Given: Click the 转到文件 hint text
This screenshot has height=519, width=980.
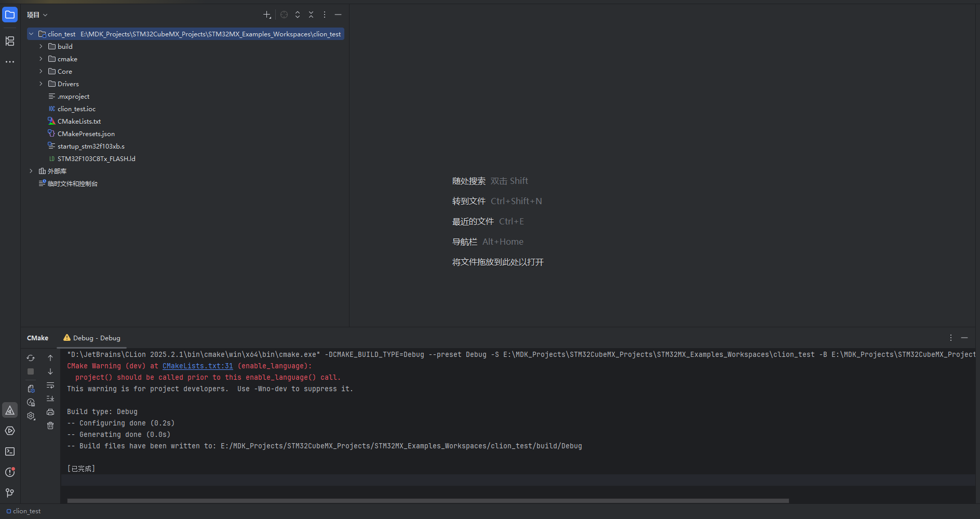Looking at the screenshot, I should click(x=468, y=201).
